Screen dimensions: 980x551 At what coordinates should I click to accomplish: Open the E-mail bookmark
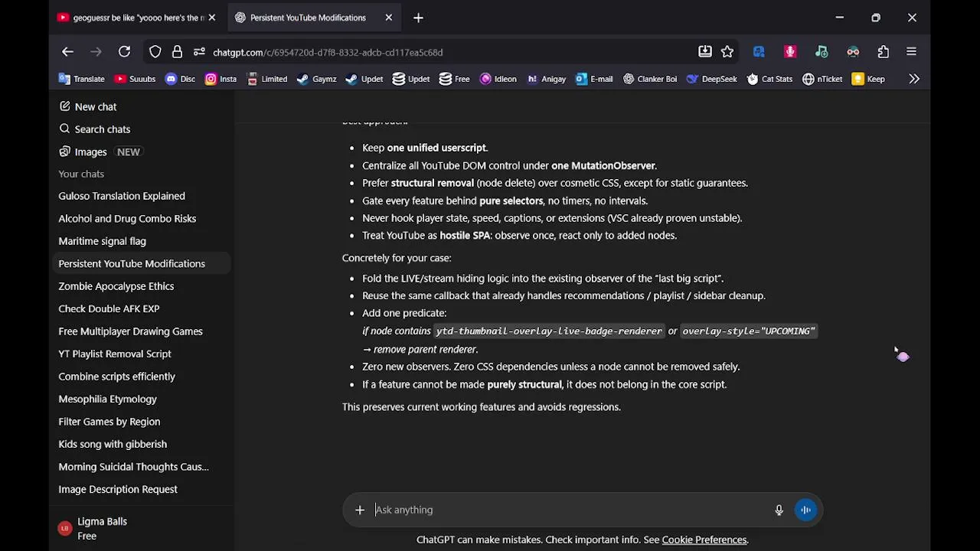593,79
